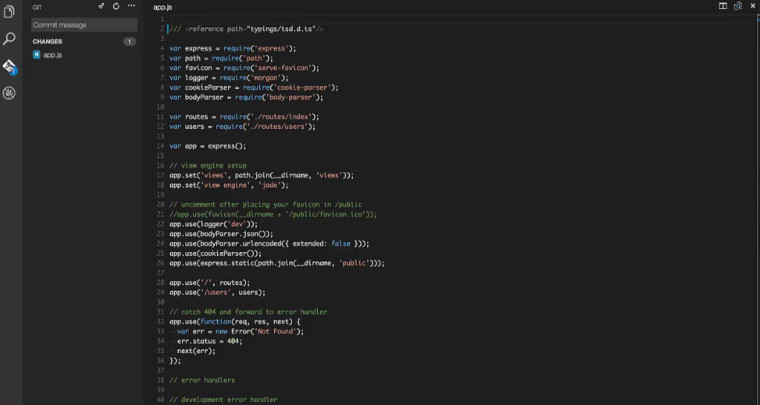Image resolution: width=760 pixels, height=405 pixels.
Task: Click the new Error('Not Found') line
Action: click(240, 331)
